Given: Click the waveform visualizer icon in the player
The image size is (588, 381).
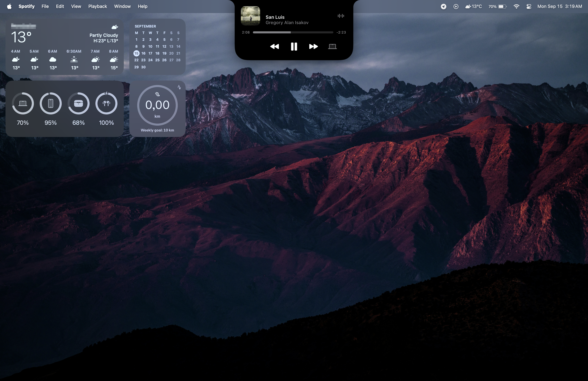Looking at the screenshot, I should point(341,16).
